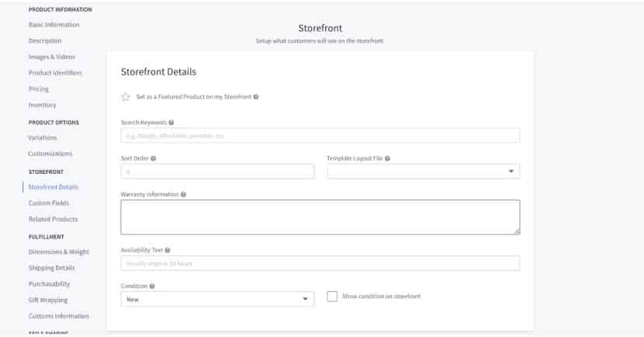The image size is (644, 337).
Task: Focus the Availability Text input
Action: (x=320, y=263)
